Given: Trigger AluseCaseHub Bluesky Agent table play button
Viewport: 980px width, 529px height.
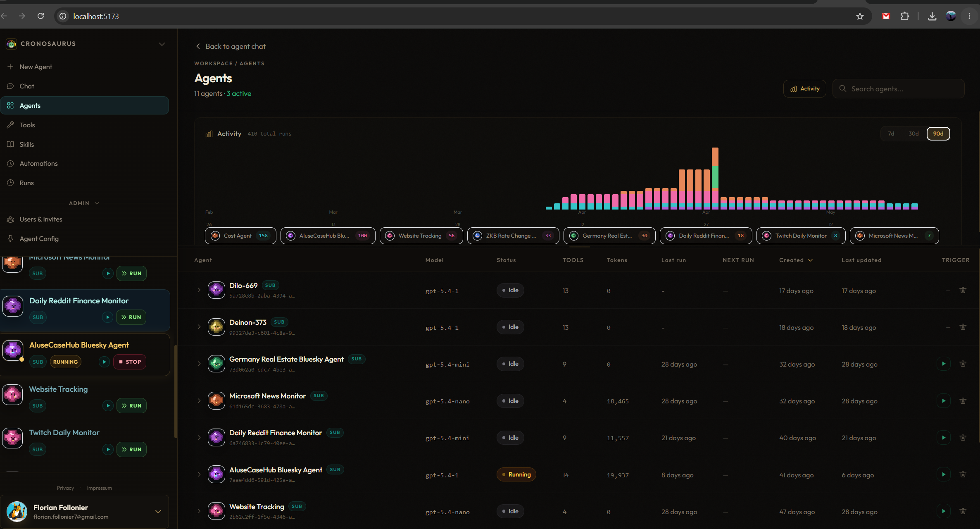Looking at the screenshot, I should click(944, 474).
